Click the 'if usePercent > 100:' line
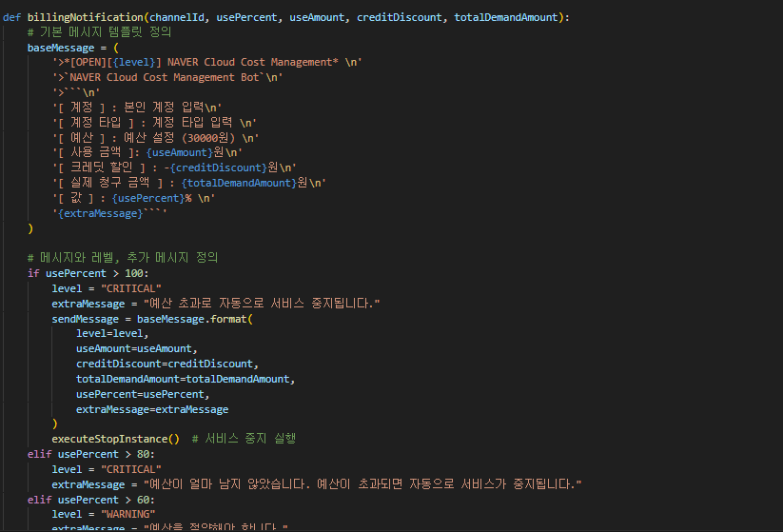The width and height of the screenshot is (783, 532). [88, 274]
